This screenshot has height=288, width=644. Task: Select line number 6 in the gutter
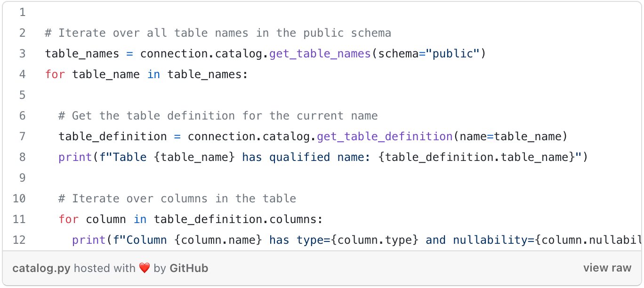tap(22, 116)
